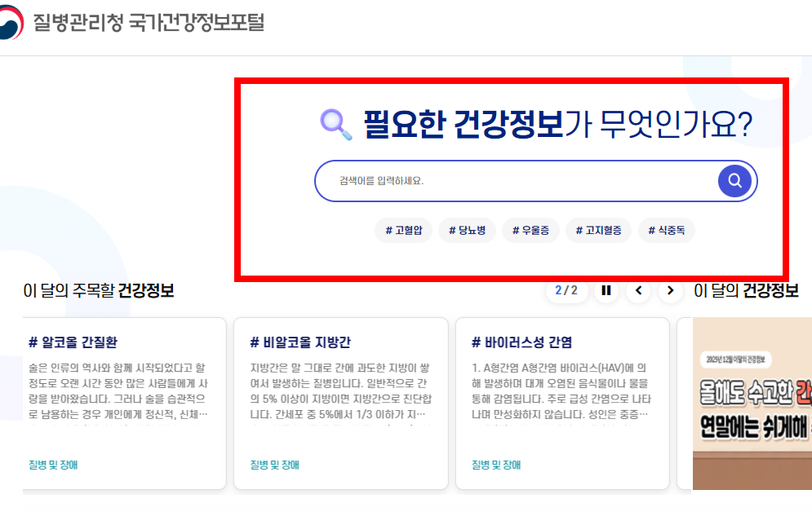The image size is (812, 512).
Task: Click the search magnifier icon
Action: [x=733, y=180]
